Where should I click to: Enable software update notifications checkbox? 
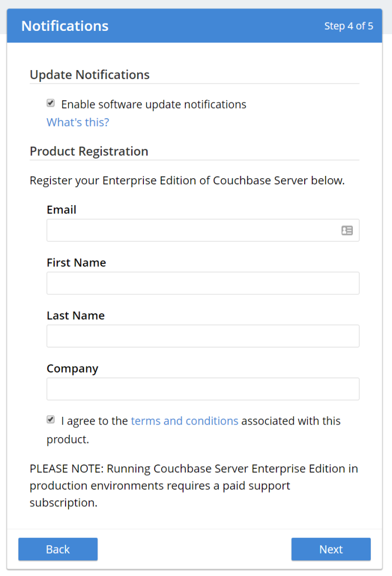coord(50,103)
